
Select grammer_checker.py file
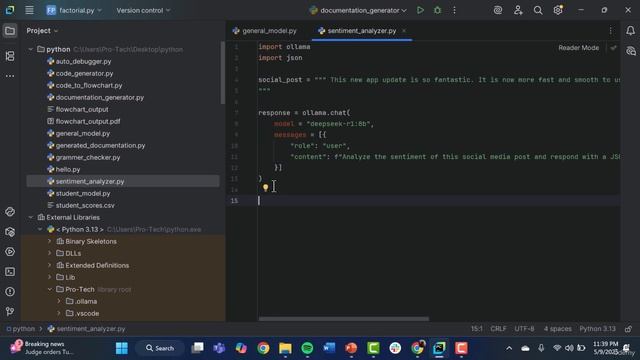pyautogui.click(x=88, y=158)
